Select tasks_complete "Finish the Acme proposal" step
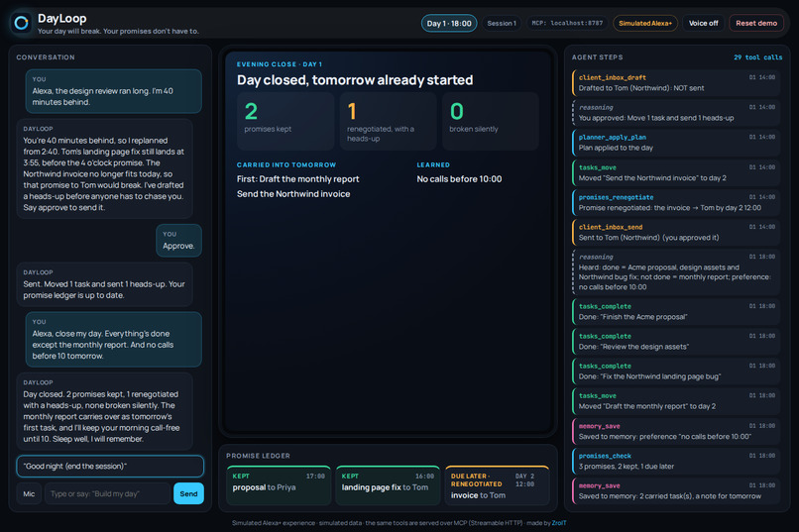Image resolution: width=799 pixels, height=532 pixels. tap(676, 311)
